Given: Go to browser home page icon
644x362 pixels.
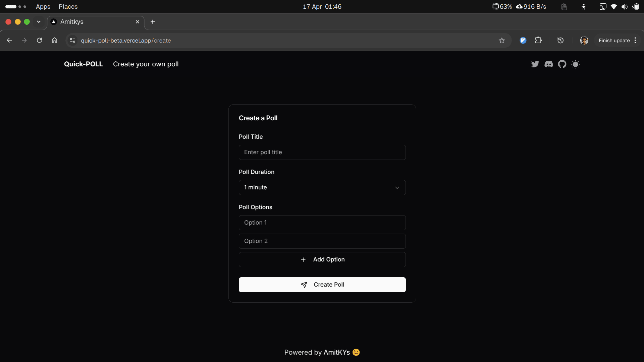Looking at the screenshot, I should point(54,41).
